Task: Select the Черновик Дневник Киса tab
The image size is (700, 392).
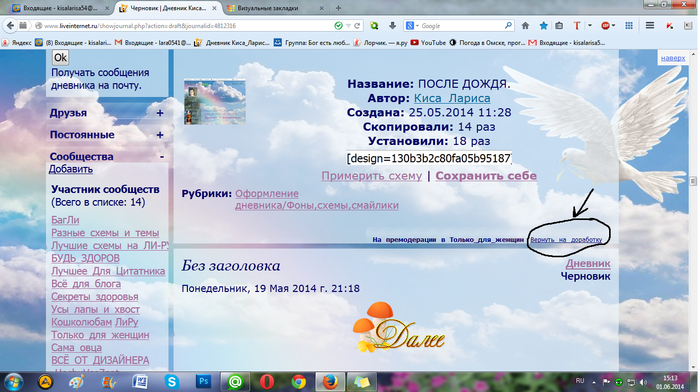Action: click(168, 8)
